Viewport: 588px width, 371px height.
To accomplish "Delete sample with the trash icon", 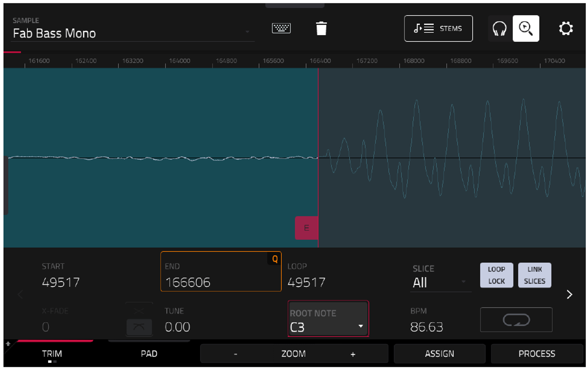I will [321, 28].
